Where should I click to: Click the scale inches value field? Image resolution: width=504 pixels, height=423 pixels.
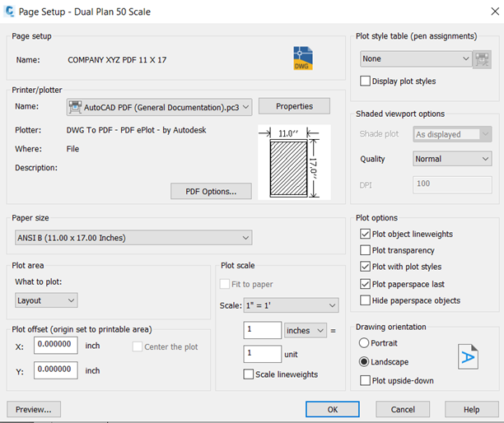coord(263,330)
